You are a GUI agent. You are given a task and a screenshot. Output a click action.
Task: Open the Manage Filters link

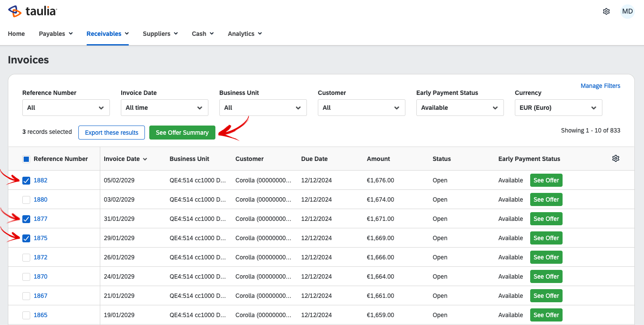[600, 86]
